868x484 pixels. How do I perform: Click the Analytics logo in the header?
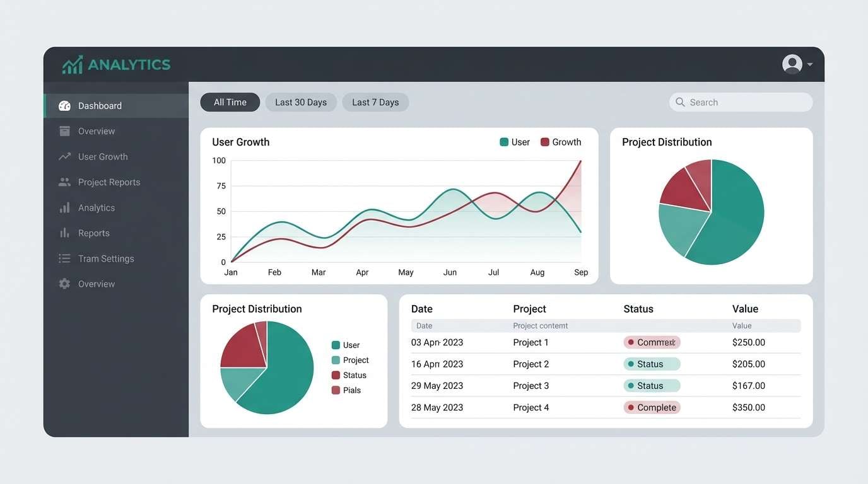[x=115, y=64]
